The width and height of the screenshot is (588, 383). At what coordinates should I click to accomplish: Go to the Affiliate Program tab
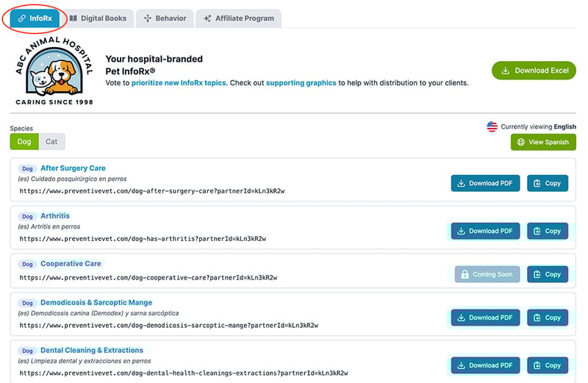(239, 18)
